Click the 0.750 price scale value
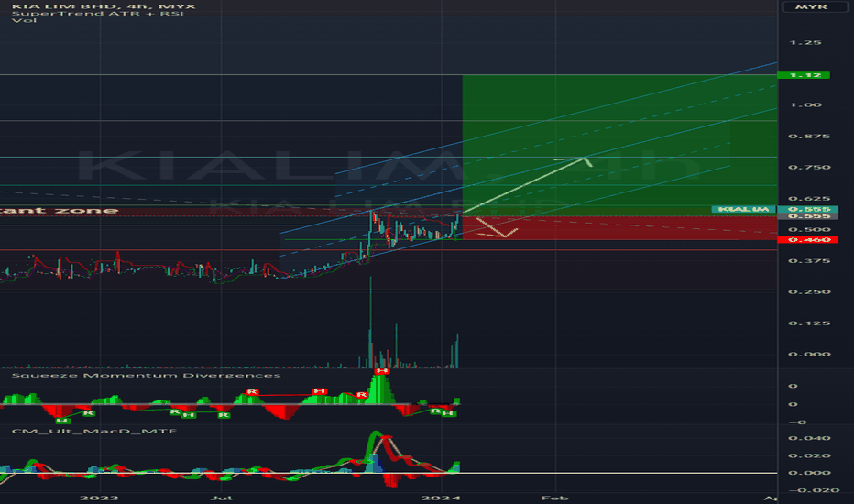 point(809,168)
